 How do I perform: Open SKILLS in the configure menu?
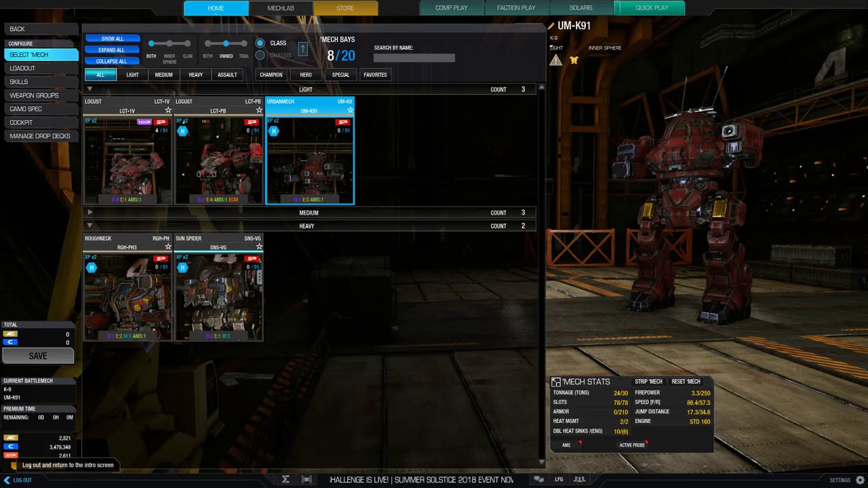pyautogui.click(x=41, y=81)
